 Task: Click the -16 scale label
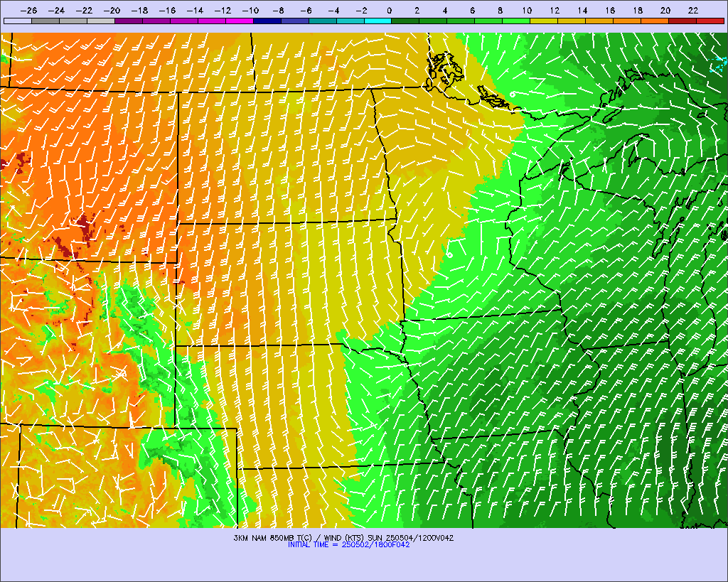(x=167, y=11)
